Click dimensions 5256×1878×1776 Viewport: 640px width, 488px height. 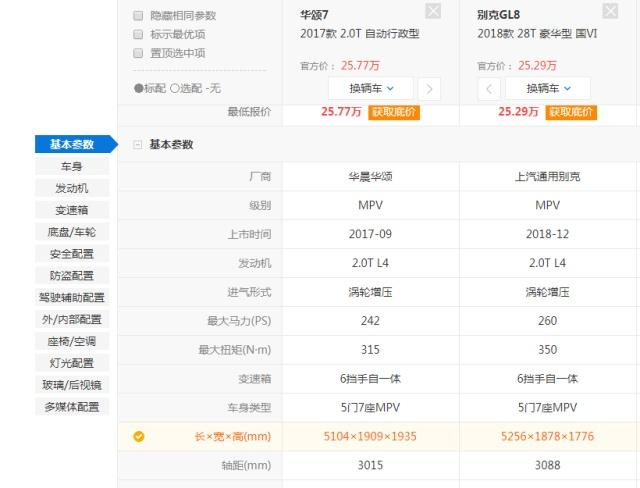(548, 437)
